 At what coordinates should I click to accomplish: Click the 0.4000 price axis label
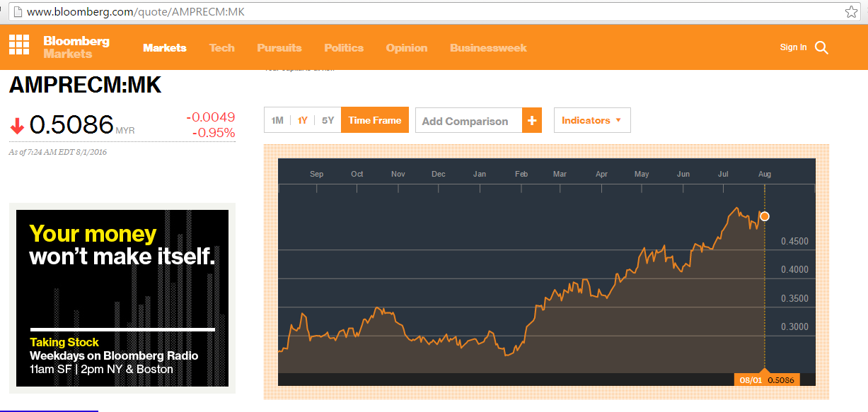(794, 270)
